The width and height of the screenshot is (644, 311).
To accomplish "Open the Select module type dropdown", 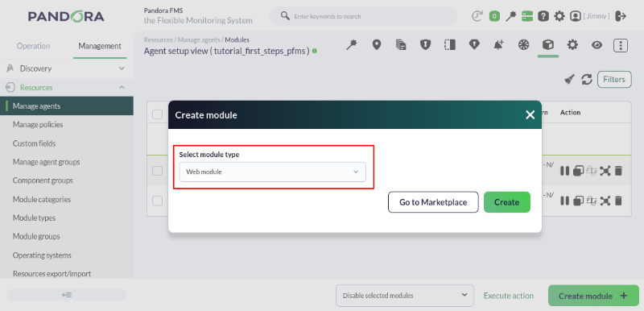I will (x=272, y=172).
